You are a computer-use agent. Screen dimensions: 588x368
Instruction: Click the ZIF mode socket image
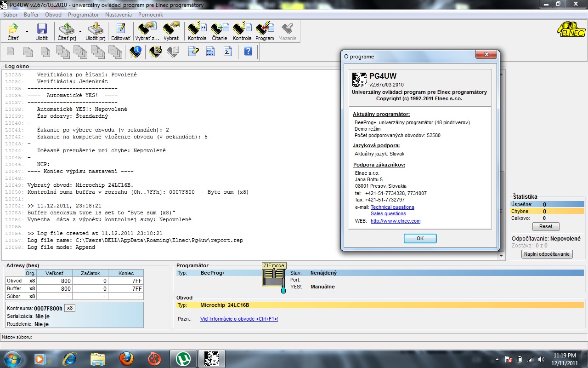click(274, 277)
